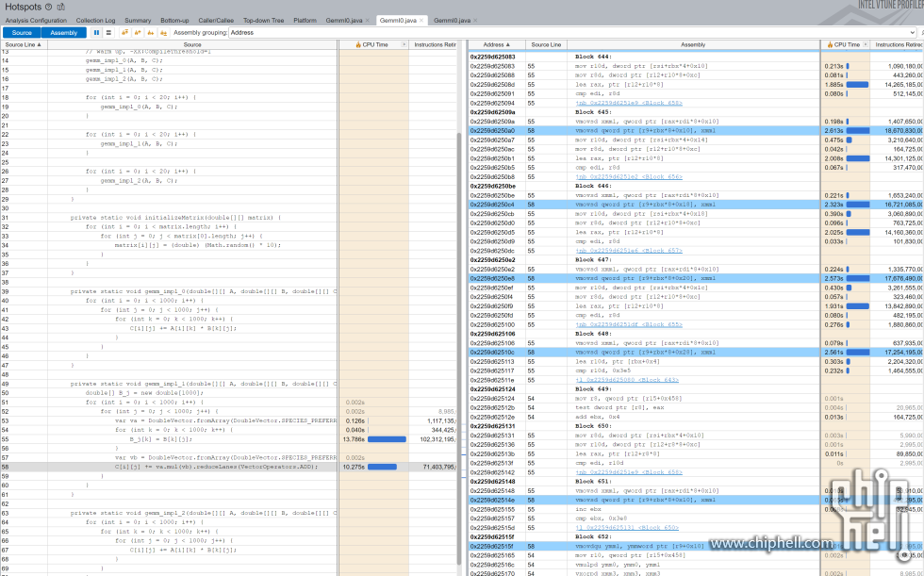Select assembly row at address 0x2259d6250a0
Viewport: 924px width, 576px height.
(696, 131)
